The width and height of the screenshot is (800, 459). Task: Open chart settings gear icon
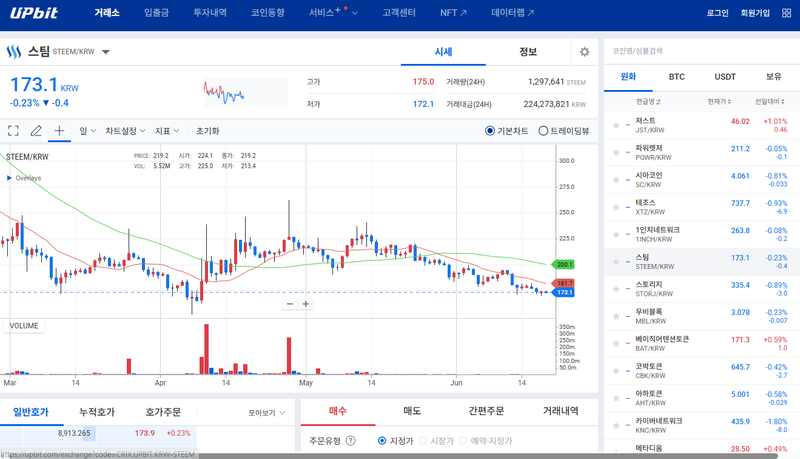click(584, 52)
